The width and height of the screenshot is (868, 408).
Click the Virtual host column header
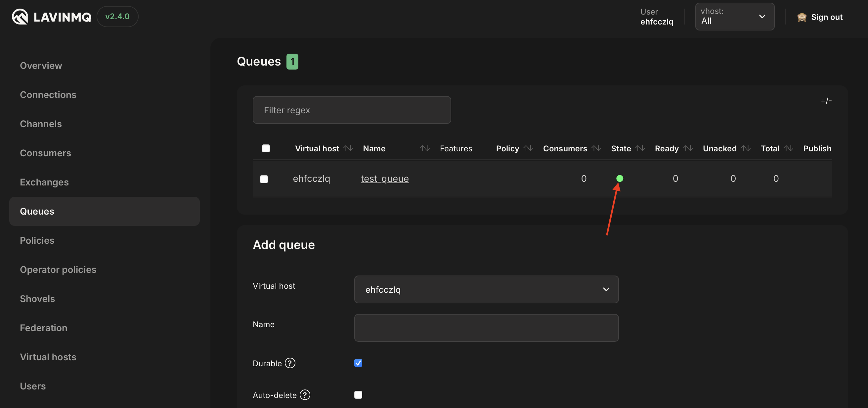pos(317,148)
